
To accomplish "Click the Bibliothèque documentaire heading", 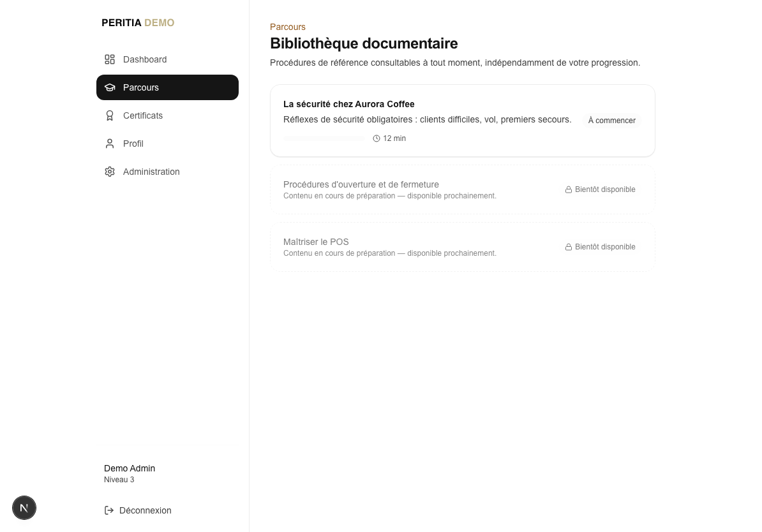I will (364, 43).
